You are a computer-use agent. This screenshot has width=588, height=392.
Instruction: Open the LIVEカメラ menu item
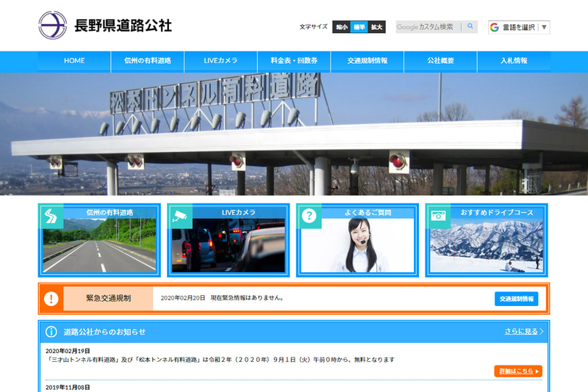point(221,61)
